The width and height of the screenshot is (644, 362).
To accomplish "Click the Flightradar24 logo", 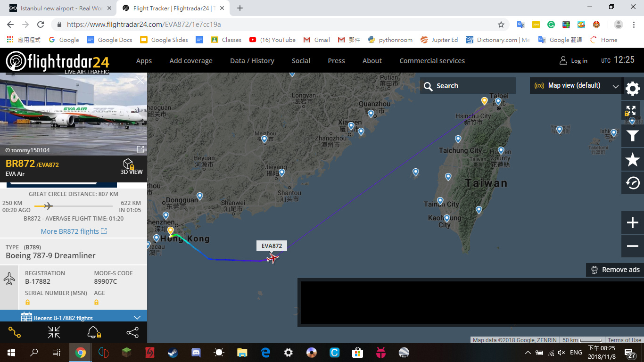I will click(x=58, y=62).
